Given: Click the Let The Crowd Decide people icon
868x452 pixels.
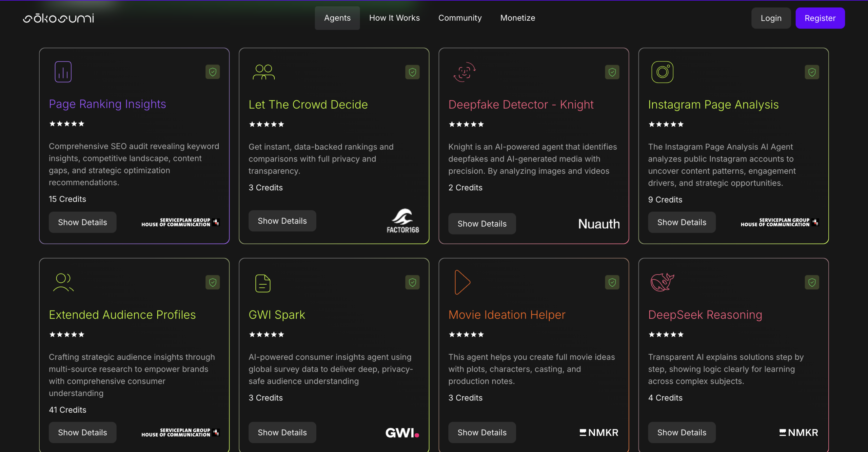Looking at the screenshot, I should pos(263,72).
